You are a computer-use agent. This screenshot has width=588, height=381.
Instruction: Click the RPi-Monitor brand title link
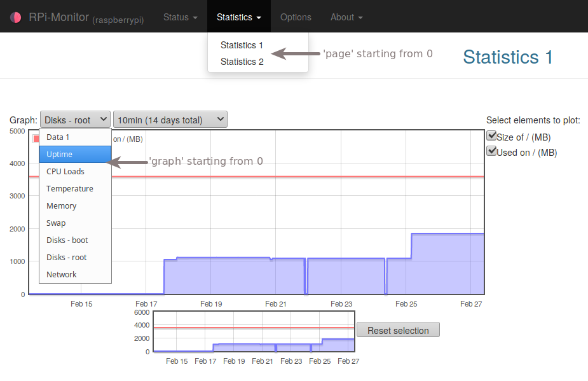click(x=59, y=17)
